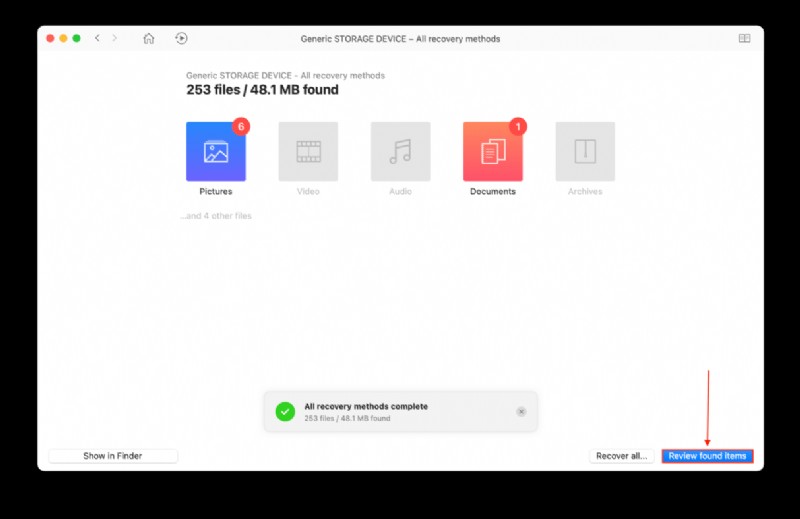Open the Video category tile
The height and width of the screenshot is (519, 800).
tap(308, 152)
